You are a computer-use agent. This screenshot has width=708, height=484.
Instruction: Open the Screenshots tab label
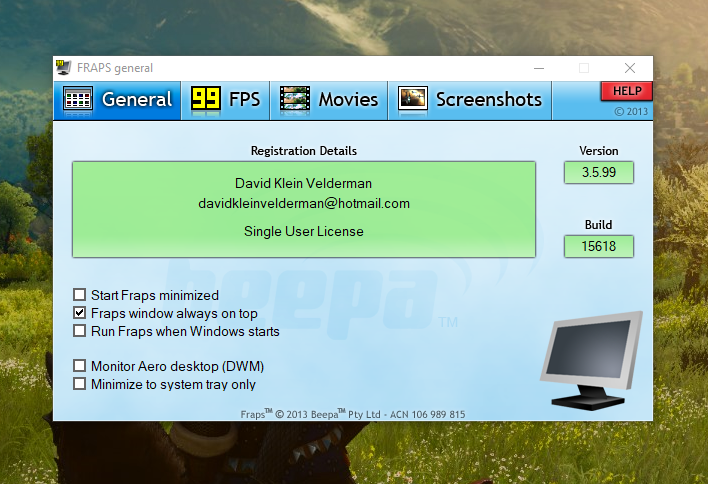(x=489, y=99)
